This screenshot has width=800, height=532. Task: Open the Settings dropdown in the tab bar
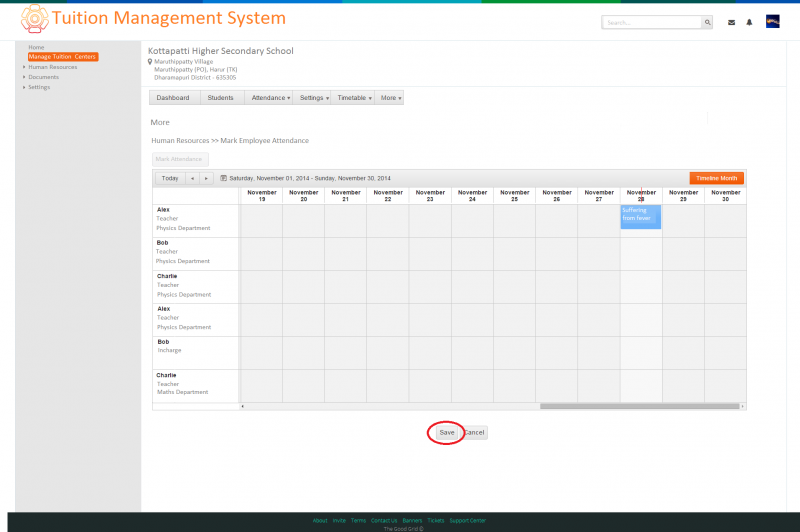coord(312,97)
